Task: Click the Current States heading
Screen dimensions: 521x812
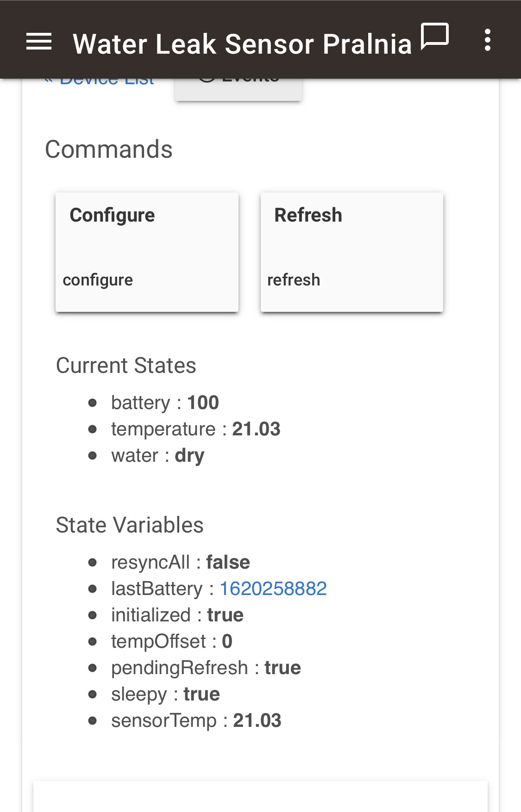Action: tap(126, 366)
